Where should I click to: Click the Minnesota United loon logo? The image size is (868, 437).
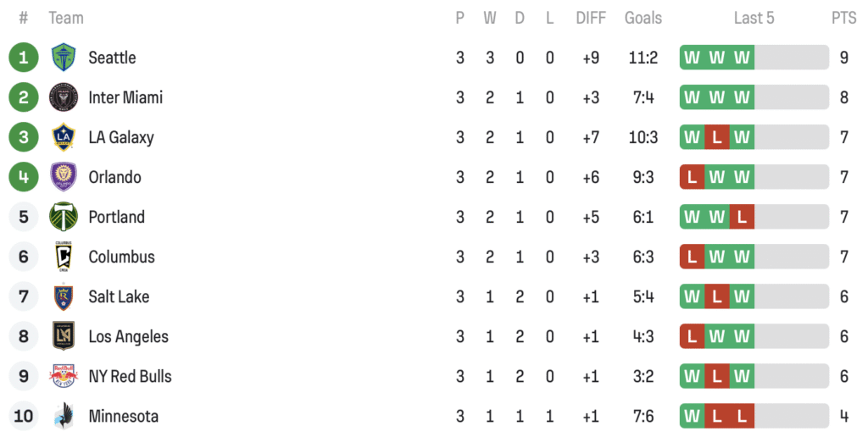[64, 416]
